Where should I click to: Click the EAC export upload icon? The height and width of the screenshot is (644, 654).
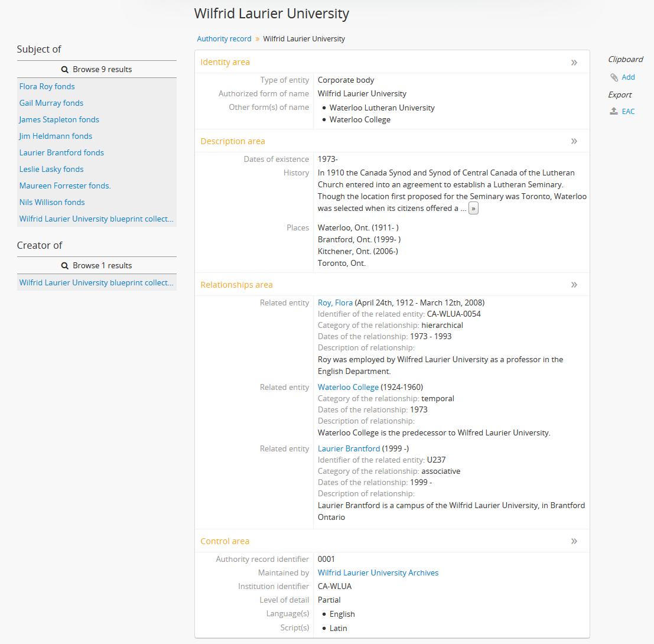point(614,111)
